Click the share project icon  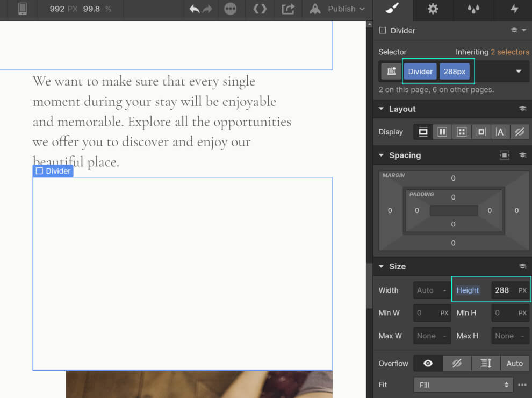click(x=289, y=9)
